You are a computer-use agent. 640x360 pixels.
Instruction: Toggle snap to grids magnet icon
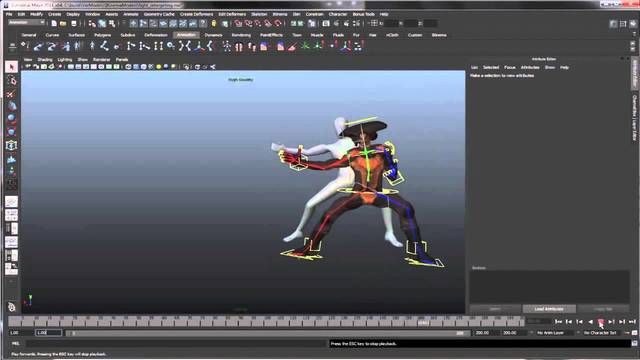(x=238, y=24)
